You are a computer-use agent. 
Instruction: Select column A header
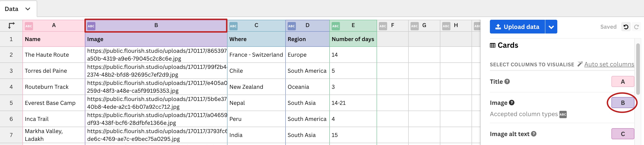(x=54, y=26)
